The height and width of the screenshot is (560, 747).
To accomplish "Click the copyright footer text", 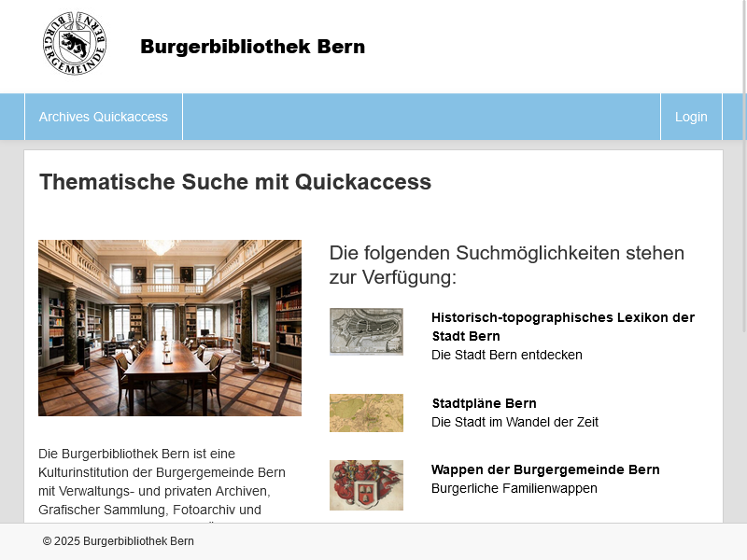I will click(117, 540).
